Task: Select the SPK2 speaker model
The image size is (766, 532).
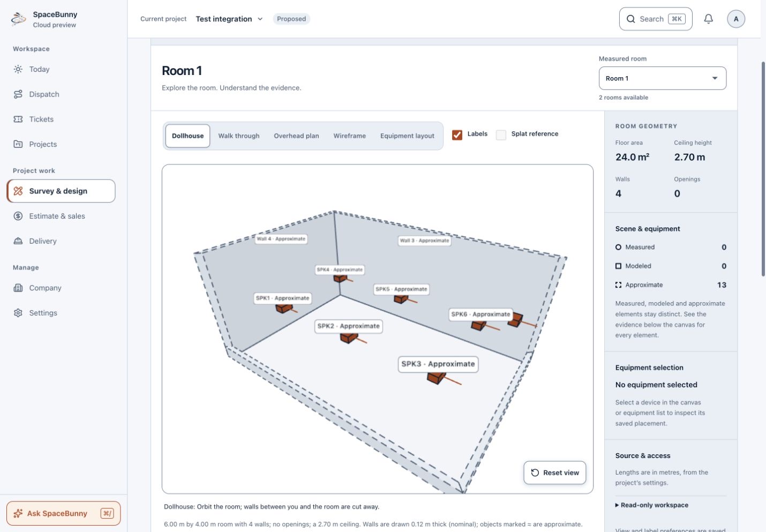Action: coord(349,338)
